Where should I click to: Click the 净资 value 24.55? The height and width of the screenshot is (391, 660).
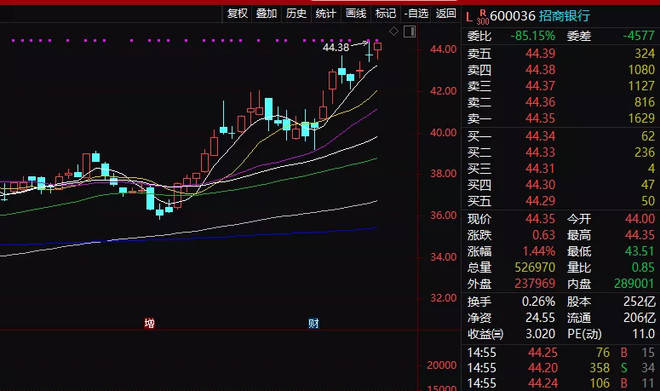point(540,318)
